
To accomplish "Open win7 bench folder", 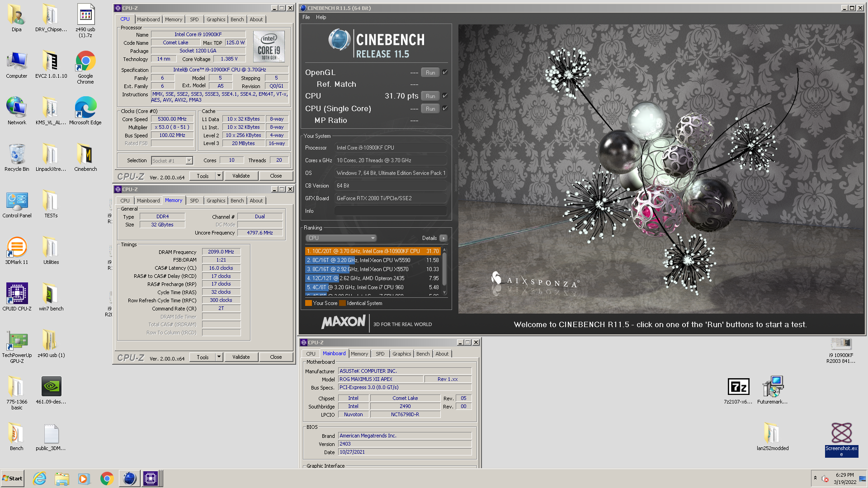I will (51, 297).
